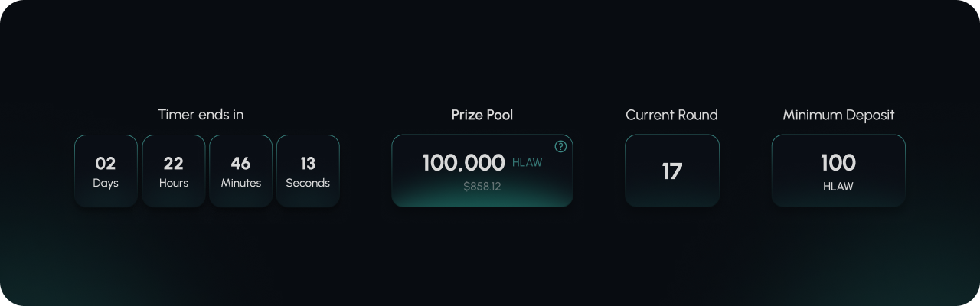The height and width of the screenshot is (306, 980).
Task: Select the 02 days countdown number
Action: pos(106,163)
